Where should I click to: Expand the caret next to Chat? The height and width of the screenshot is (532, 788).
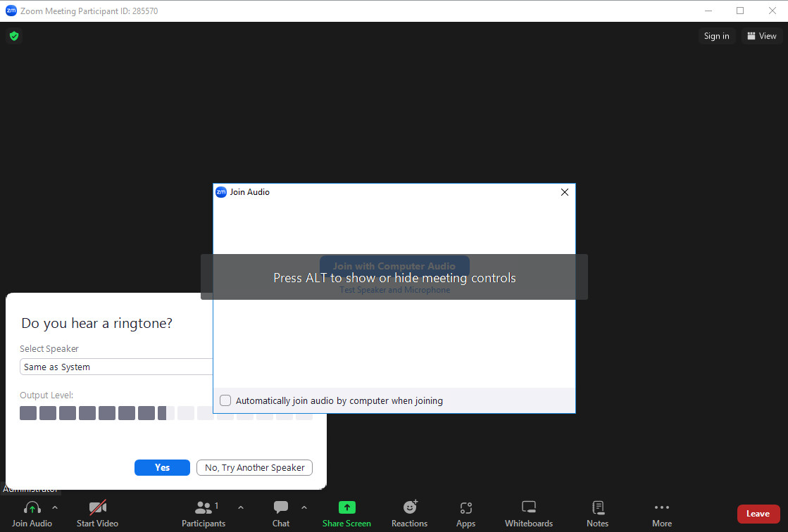point(304,508)
